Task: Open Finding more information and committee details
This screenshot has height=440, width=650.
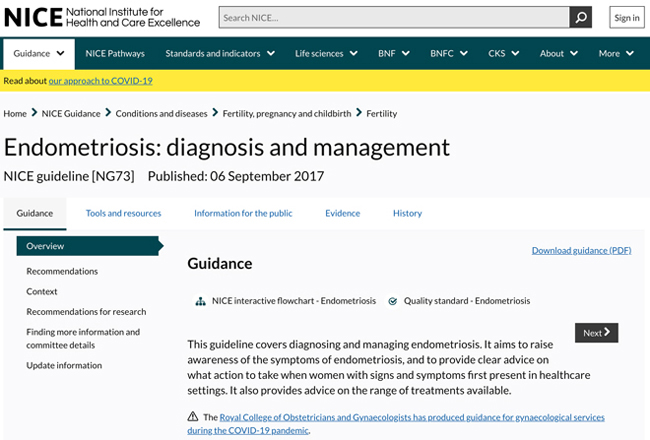Action: click(83, 338)
